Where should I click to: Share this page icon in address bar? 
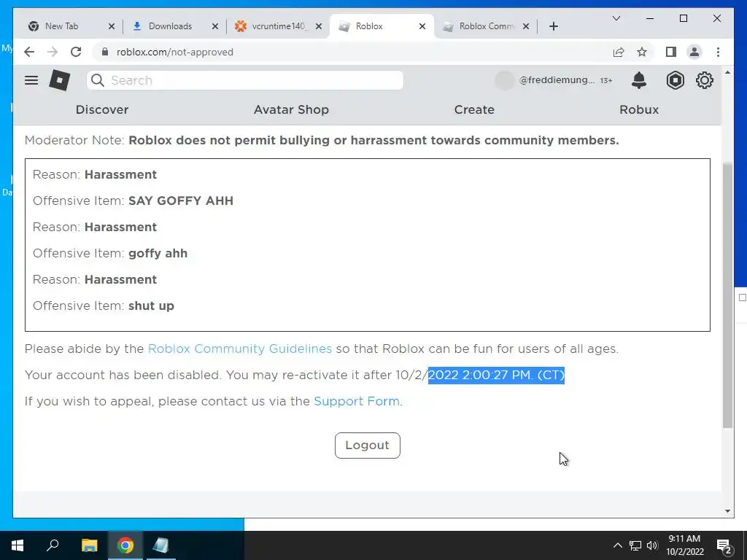point(619,52)
